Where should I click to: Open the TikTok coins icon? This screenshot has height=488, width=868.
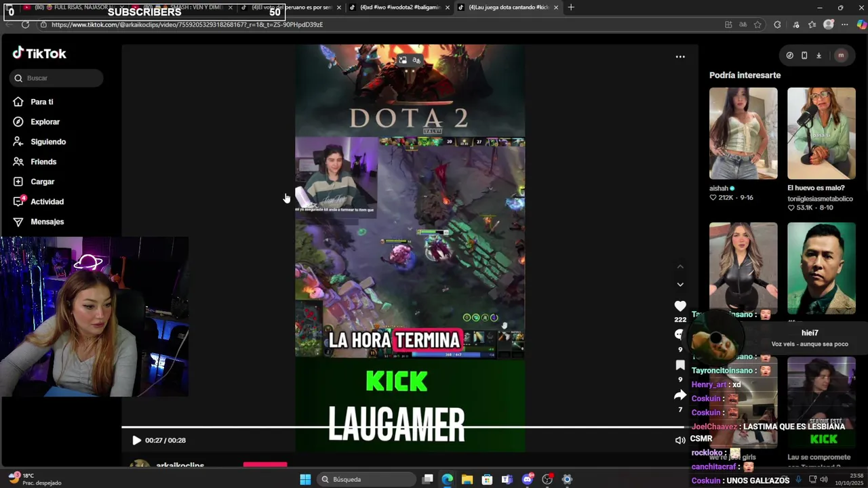(x=789, y=56)
